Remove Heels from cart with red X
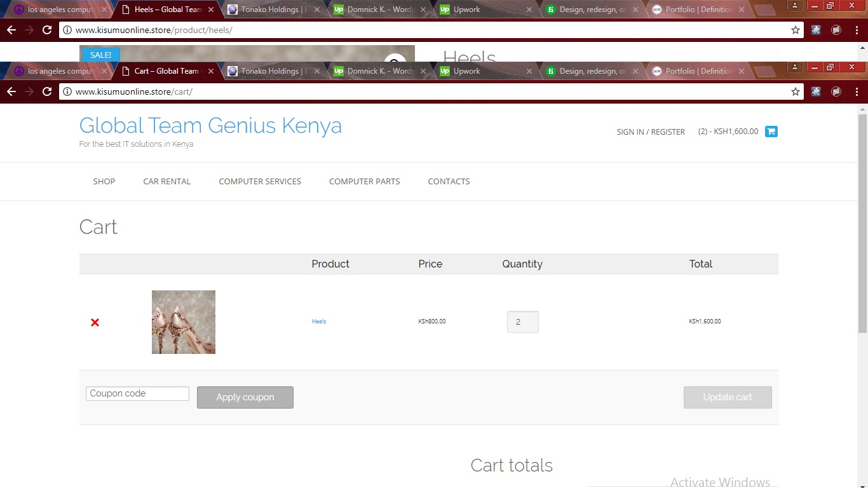Image resolution: width=868 pixels, height=488 pixels. tap(95, 322)
